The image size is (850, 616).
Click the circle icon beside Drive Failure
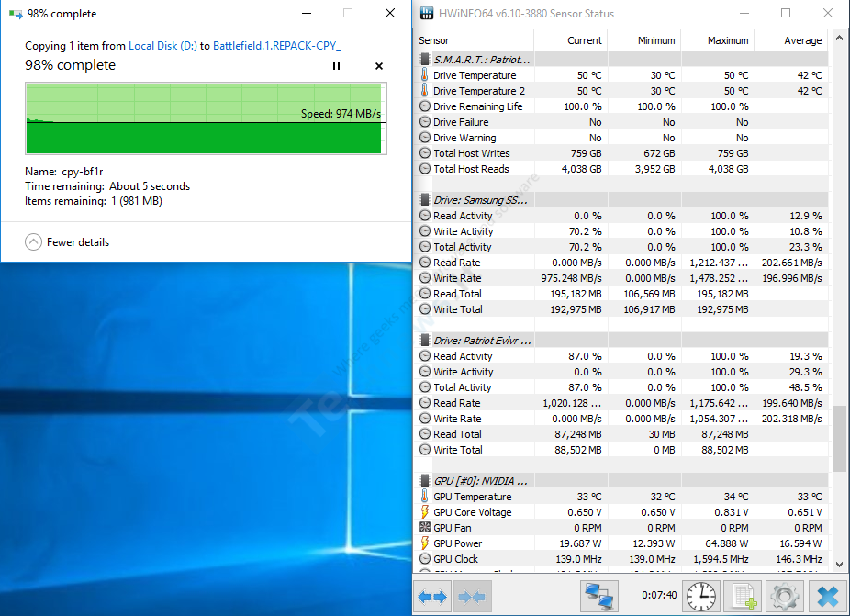(425, 122)
